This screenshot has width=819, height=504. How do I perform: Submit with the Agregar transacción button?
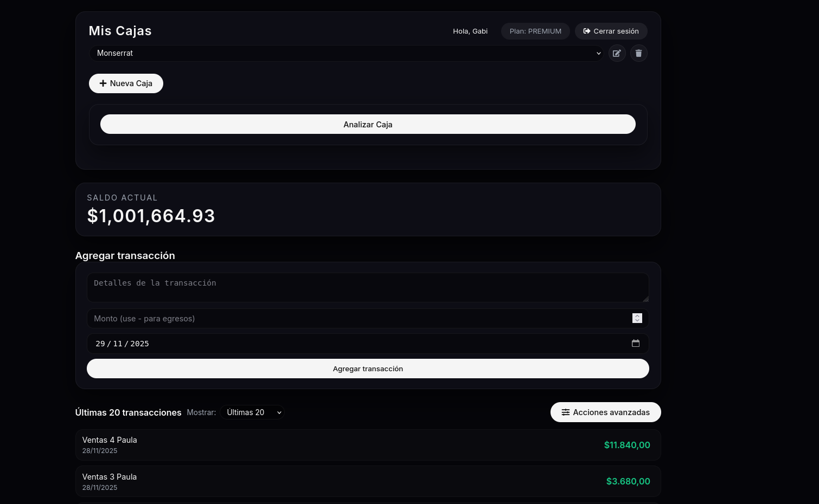[x=368, y=369]
